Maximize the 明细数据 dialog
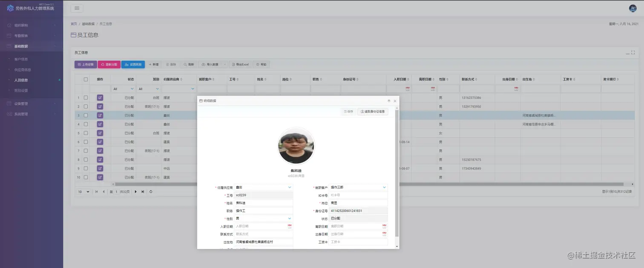Viewport: 644px width, 268px height. tap(389, 101)
